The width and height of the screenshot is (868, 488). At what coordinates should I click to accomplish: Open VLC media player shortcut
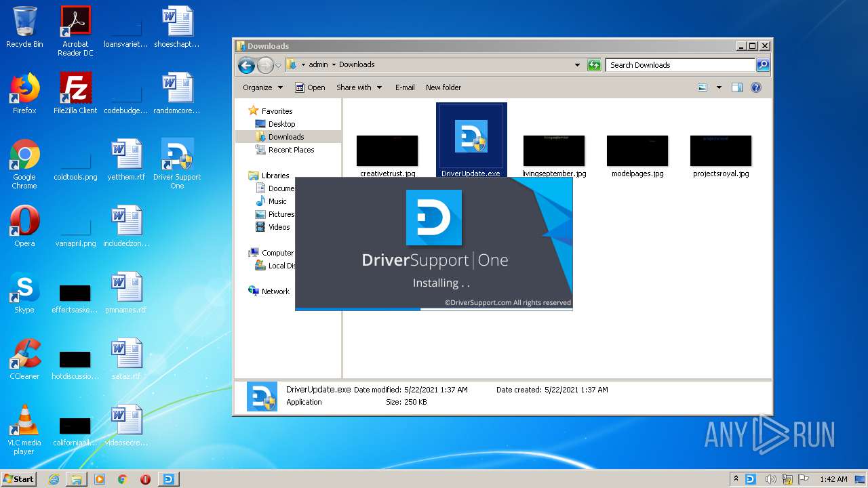click(24, 430)
